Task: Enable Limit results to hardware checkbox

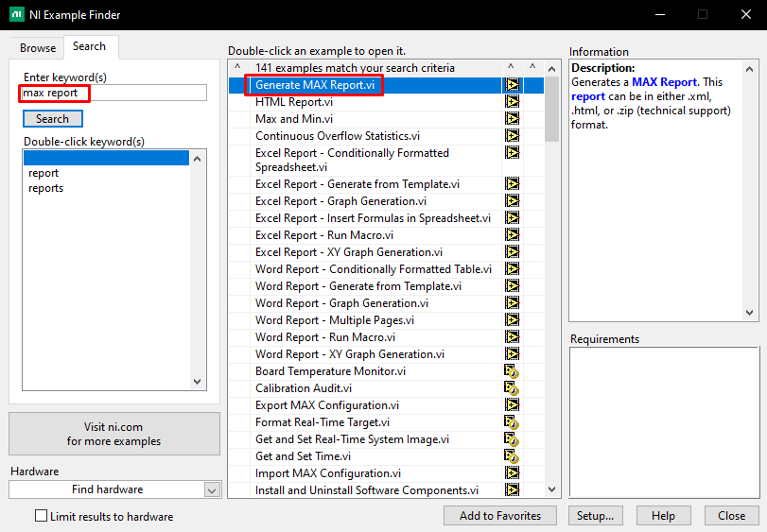Action: pos(41,516)
